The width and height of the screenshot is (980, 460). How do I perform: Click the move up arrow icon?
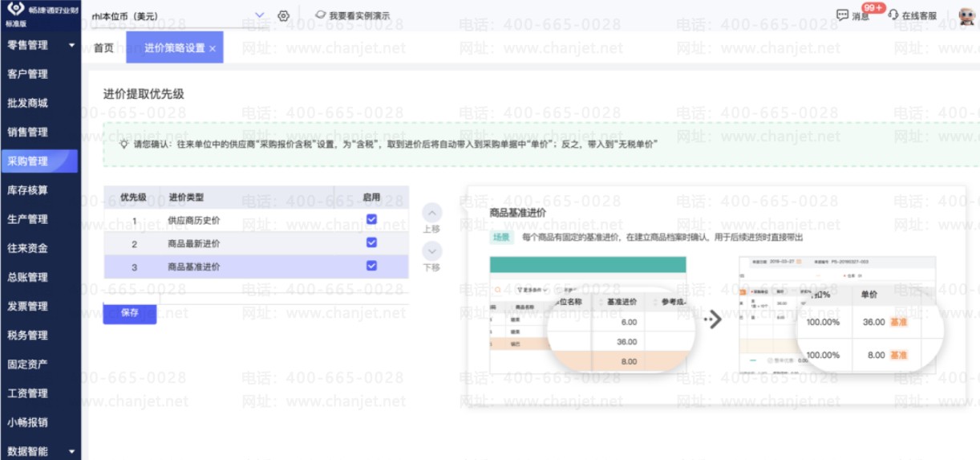coord(431,213)
